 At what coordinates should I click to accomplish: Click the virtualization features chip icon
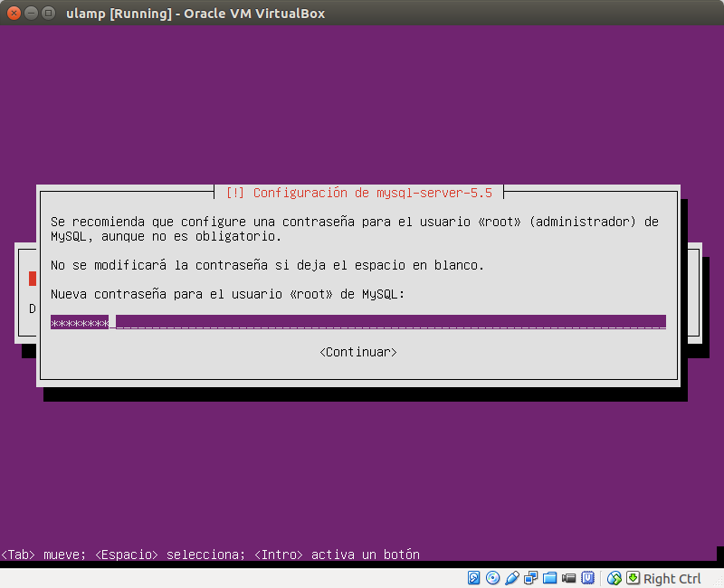(x=589, y=578)
